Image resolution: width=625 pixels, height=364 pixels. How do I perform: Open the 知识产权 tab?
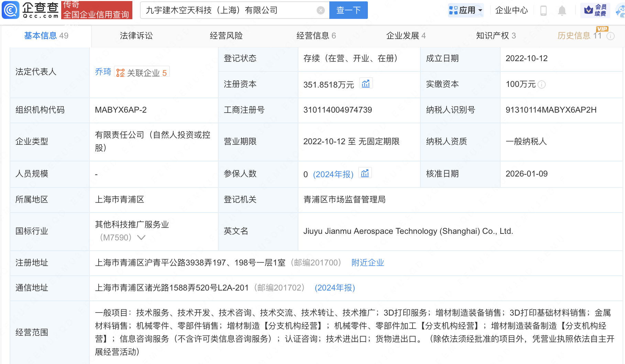[496, 35]
